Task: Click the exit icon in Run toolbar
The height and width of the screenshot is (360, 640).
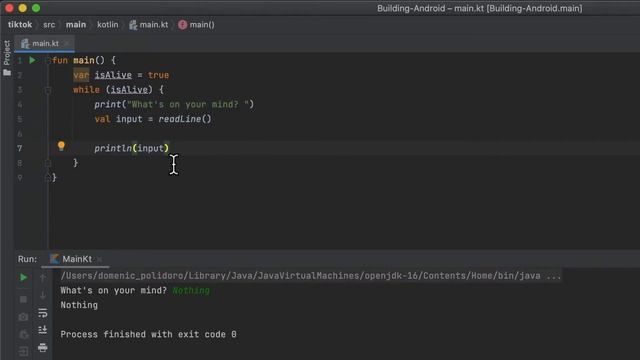Action: coord(23,351)
